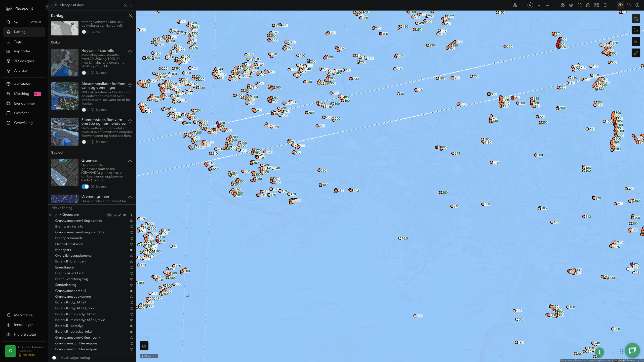
Task: Click the print icon
Action: [x=562, y=5]
